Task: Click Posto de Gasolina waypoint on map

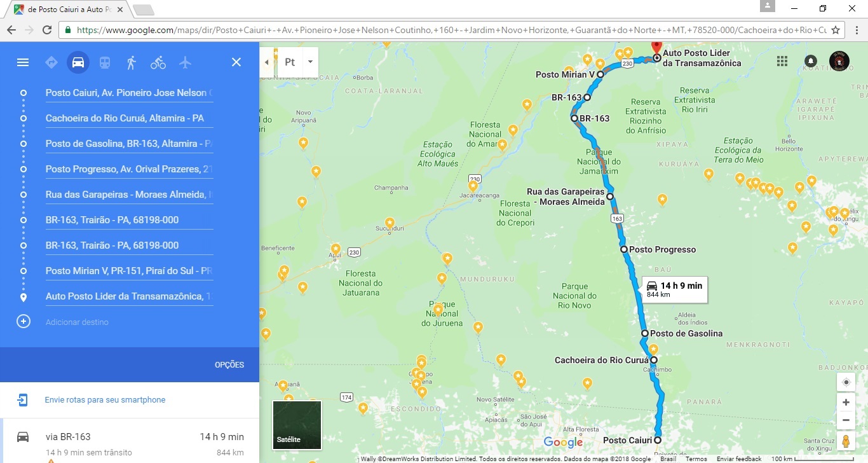Action: (x=644, y=333)
